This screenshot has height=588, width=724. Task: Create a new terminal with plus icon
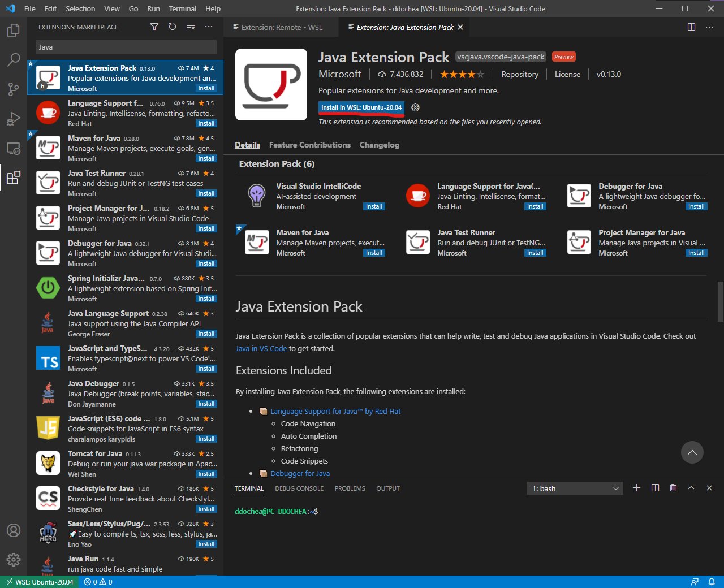[x=636, y=488]
